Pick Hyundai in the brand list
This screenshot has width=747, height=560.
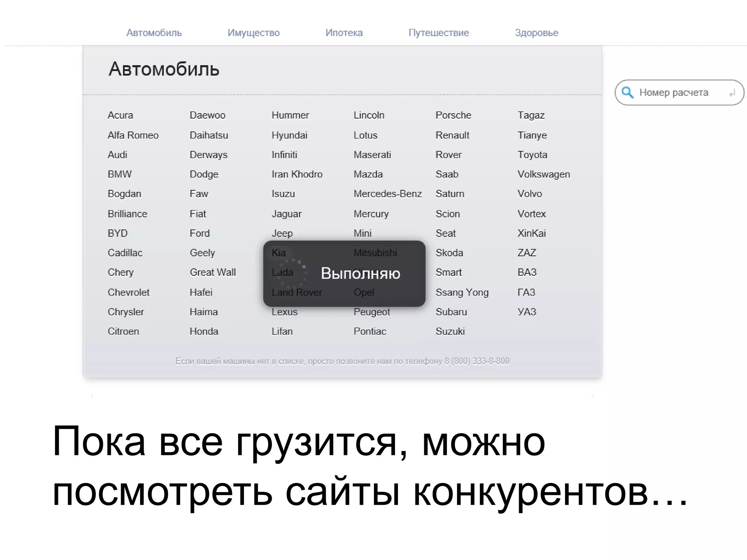(289, 135)
